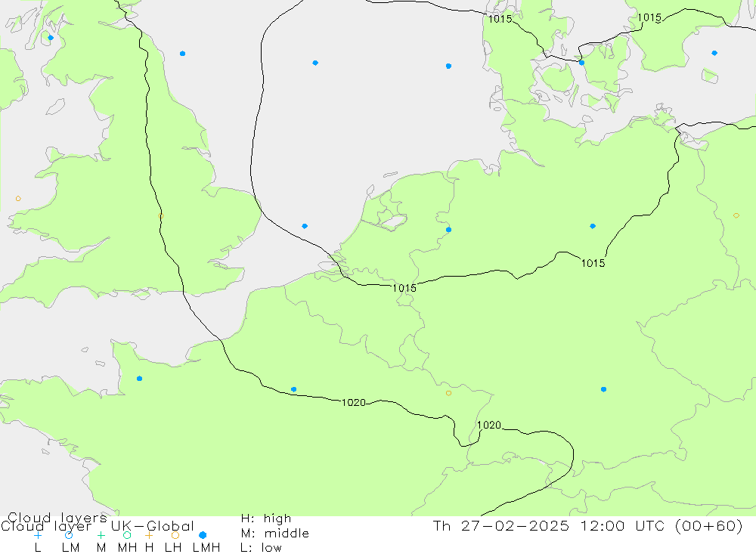
Task: Select blue marker on the Dutch-German border
Action: click(x=448, y=230)
